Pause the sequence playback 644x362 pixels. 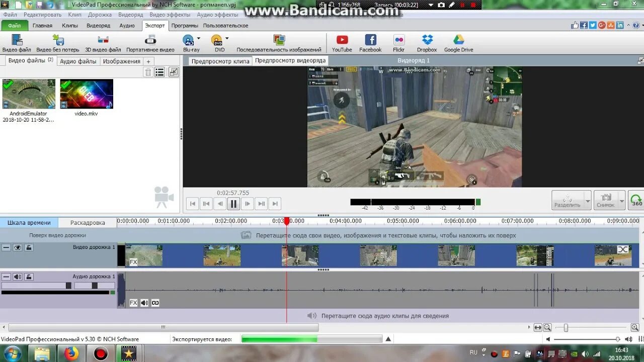[x=233, y=204]
